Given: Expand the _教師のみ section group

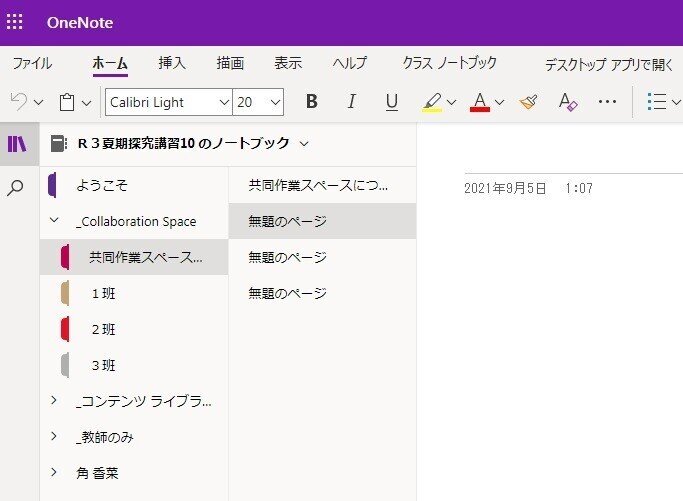Looking at the screenshot, I should pyautogui.click(x=54, y=436).
